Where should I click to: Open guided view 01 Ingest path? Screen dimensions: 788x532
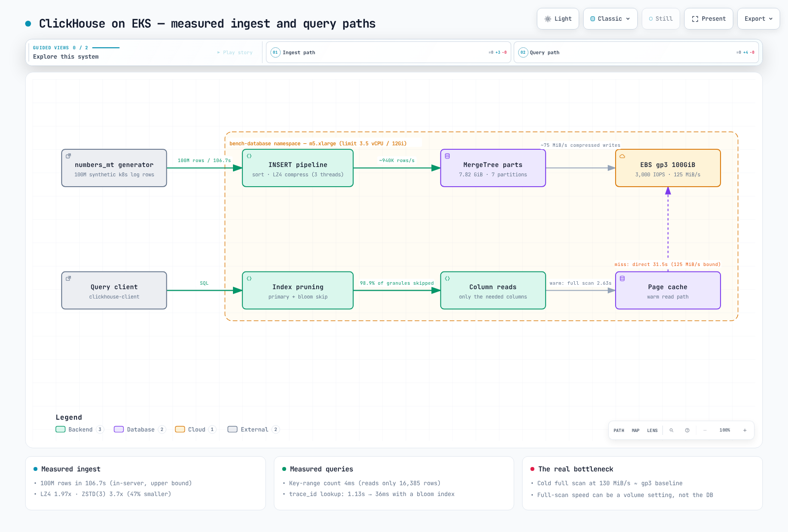pos(389,52)
